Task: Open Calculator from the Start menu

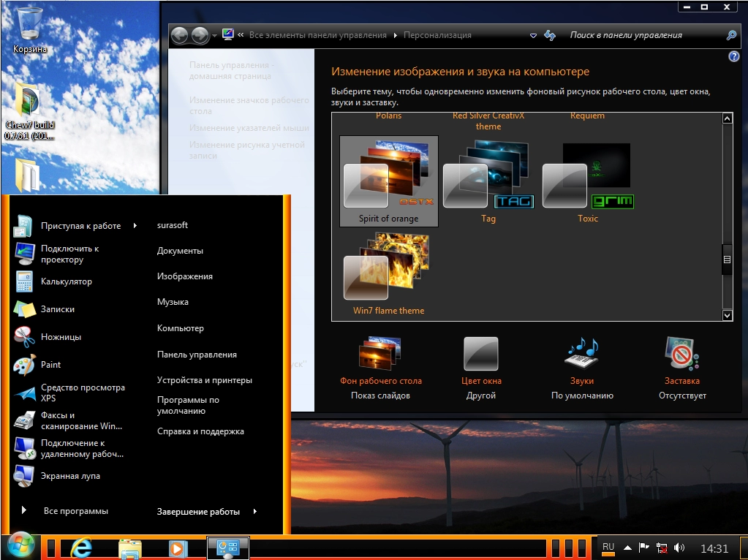Action: 66,281
